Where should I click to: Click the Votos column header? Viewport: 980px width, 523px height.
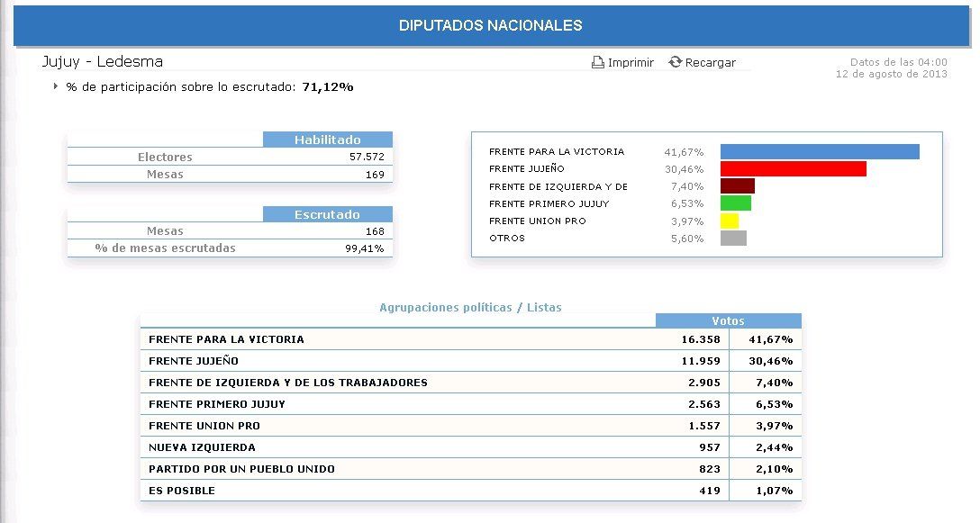(x=728, y=320)
